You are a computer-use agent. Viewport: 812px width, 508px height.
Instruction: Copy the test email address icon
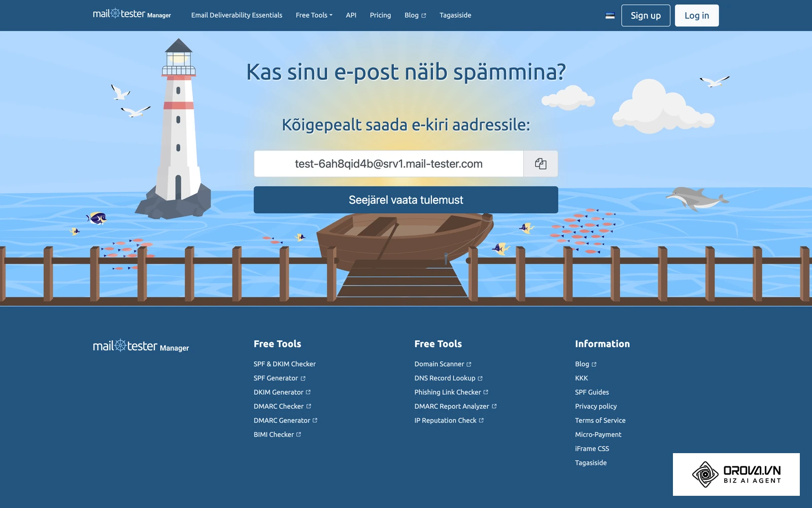pyautogui.click(x=540, y=164)
